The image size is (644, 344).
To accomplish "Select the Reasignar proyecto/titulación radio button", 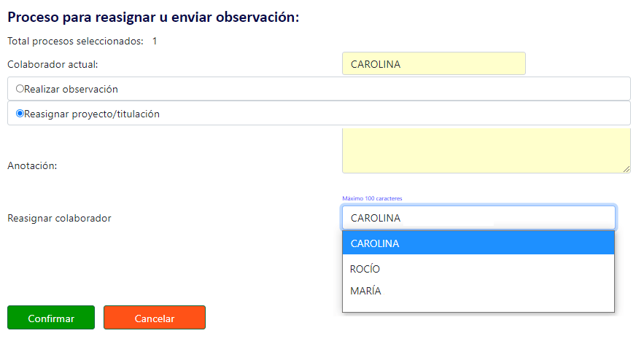I will click(20, 114).
